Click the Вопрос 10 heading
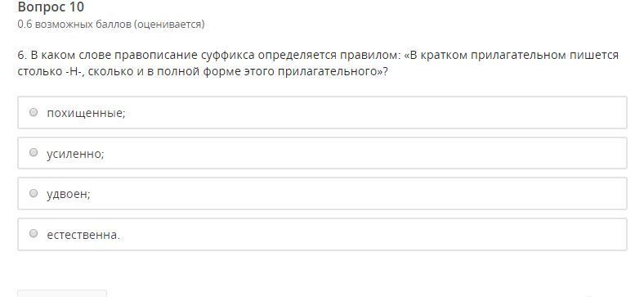Image resolution: width=644 pixels, height=297 pixels. tap(51, 7)
